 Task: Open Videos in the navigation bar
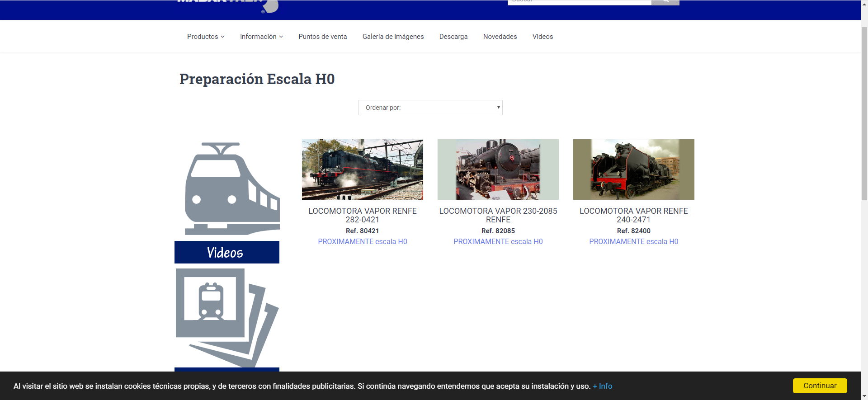(542, 37)
